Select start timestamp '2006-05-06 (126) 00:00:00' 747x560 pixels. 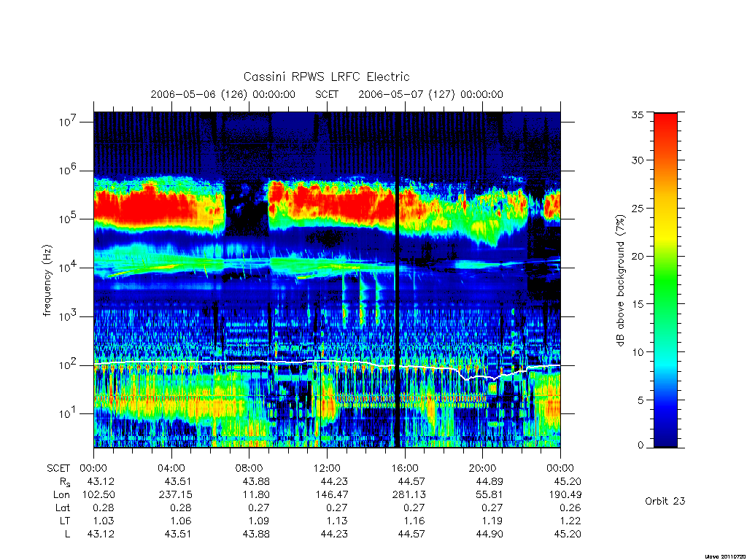(223, 94)
